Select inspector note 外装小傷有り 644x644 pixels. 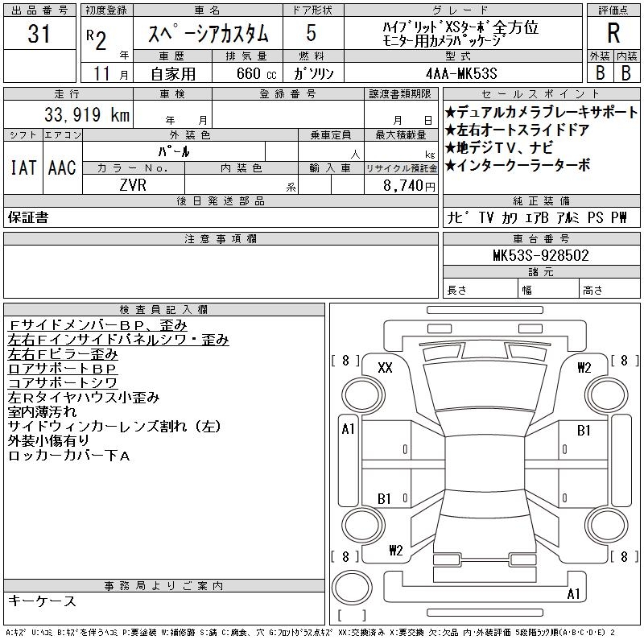pos(49,440)
